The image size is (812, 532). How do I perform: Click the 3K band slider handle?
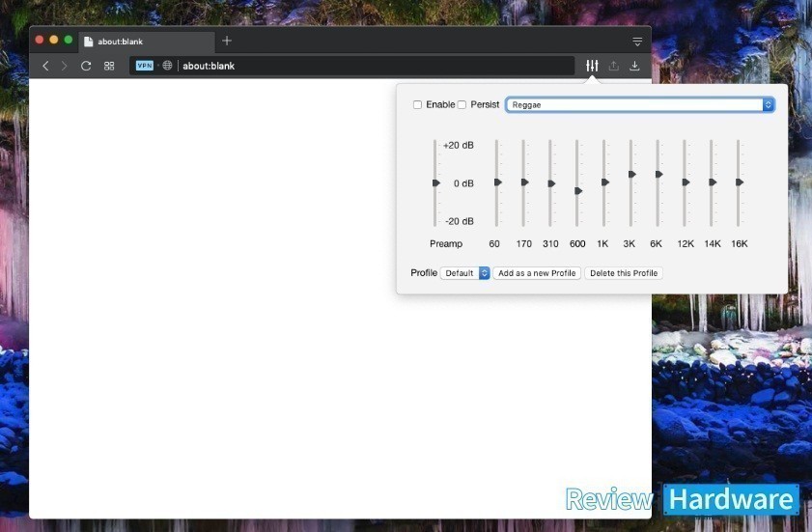[631, 175]
